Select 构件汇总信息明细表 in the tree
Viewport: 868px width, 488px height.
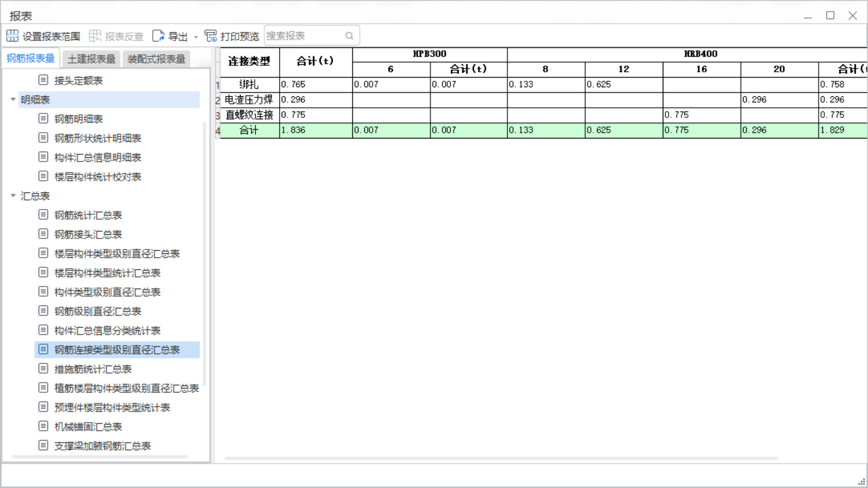coord(98,158)
